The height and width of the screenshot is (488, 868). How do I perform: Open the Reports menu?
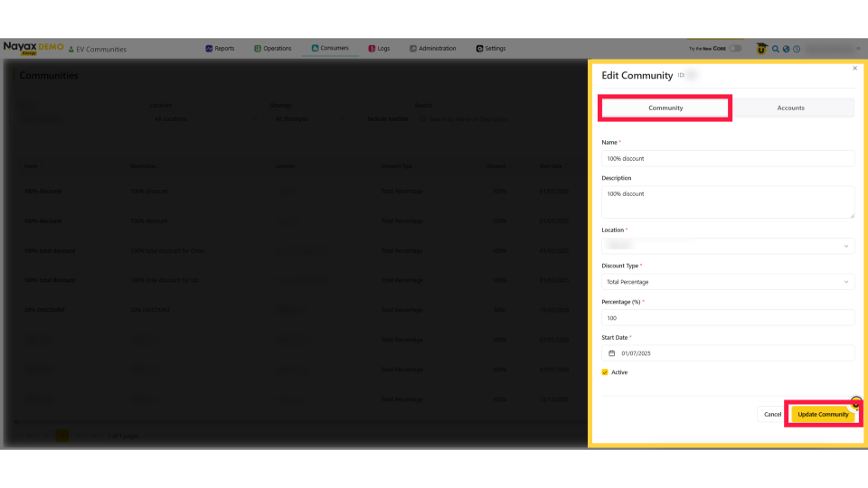coord(220,49)
